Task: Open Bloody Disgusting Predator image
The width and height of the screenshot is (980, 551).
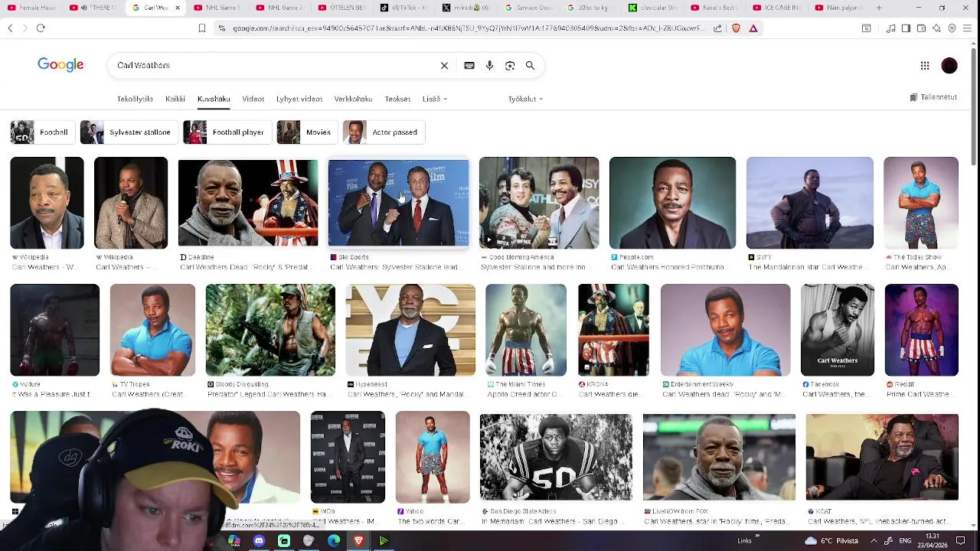Action: coord(270,330)
